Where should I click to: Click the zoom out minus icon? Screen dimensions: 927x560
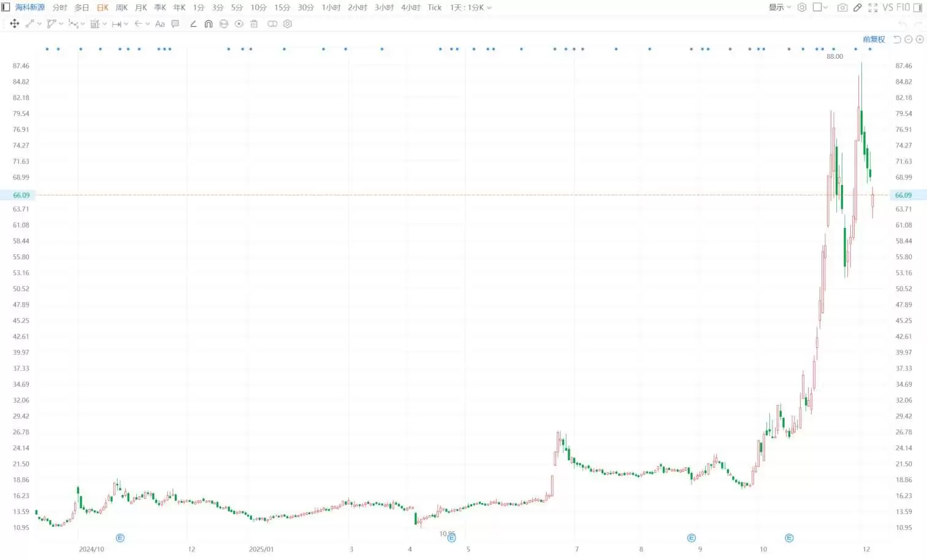coord(909,39)
